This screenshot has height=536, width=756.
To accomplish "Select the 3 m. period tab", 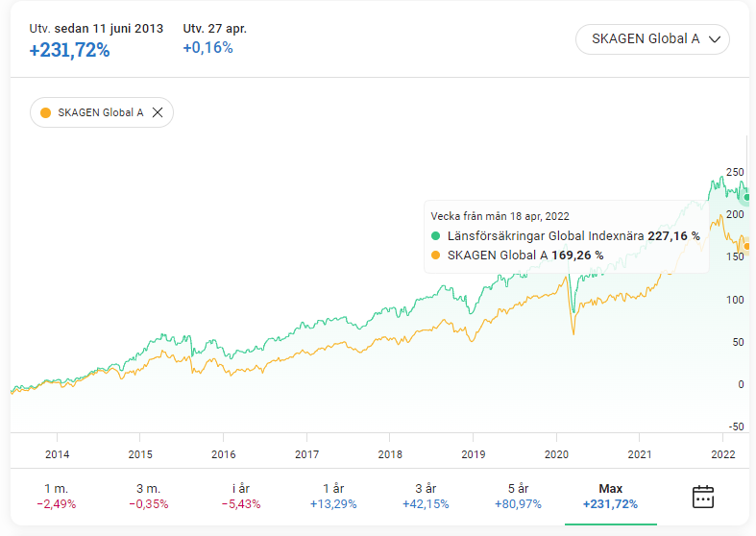I will click(x=149, y=497).
